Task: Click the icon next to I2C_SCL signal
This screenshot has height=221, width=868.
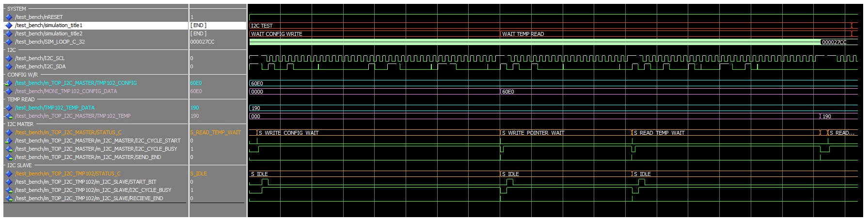Action: (9, 58)
